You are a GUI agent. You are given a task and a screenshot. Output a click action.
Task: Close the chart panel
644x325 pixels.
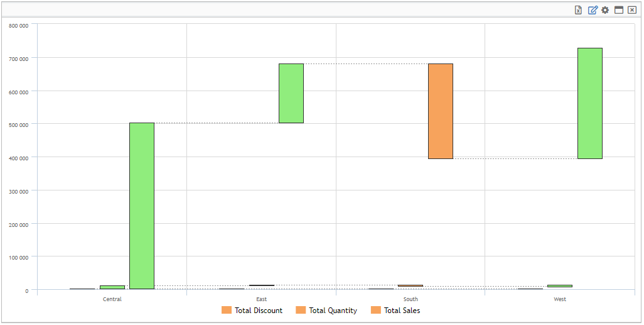(x=632, y=10)
